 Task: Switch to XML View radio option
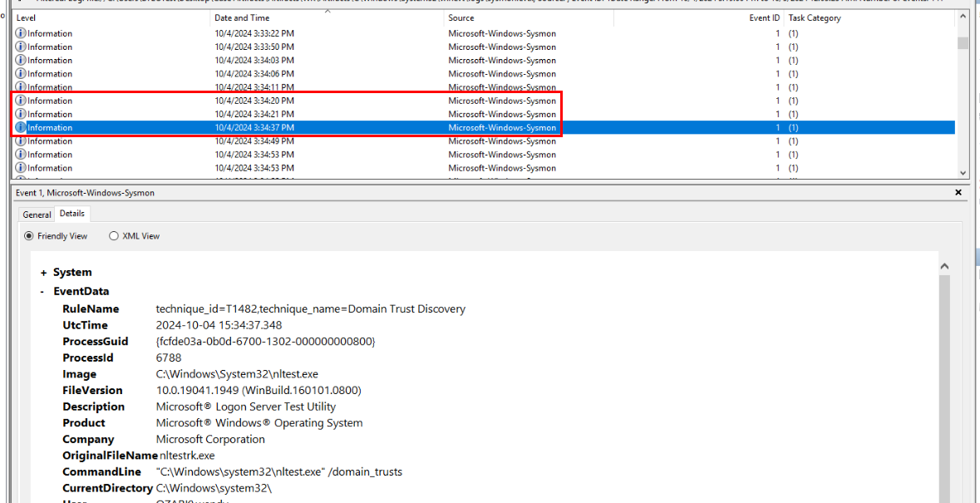[114, 236]
